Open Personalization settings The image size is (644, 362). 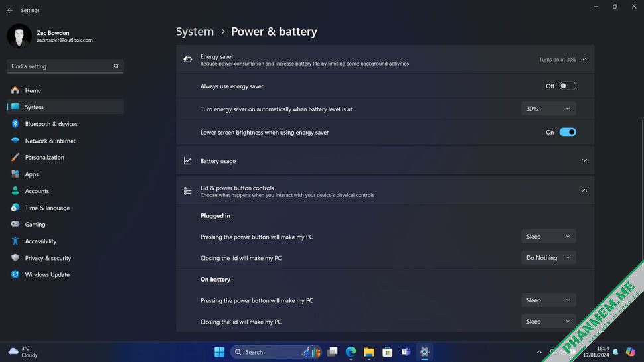(x=65, y=157)
